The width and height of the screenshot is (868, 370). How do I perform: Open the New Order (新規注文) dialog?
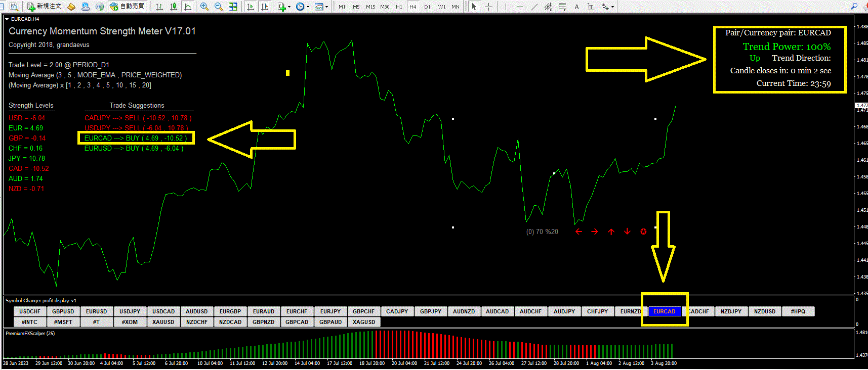point(44,7)
